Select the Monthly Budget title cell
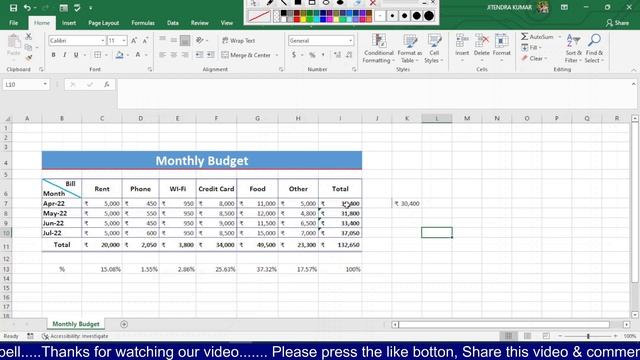The height and width of the screenshot is (360, 640). [202, 160]
